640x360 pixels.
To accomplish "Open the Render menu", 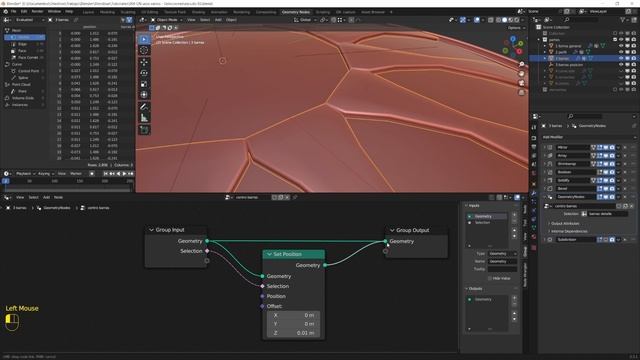I will point(38,11).
